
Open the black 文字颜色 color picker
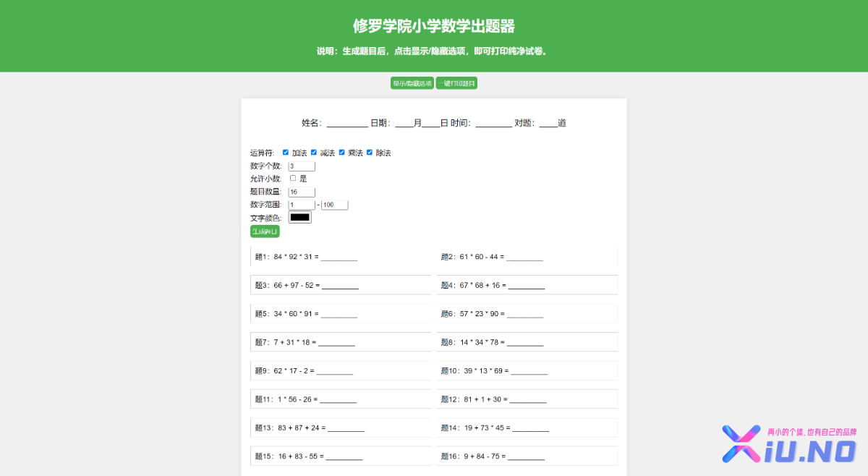(x=299, y=217)
